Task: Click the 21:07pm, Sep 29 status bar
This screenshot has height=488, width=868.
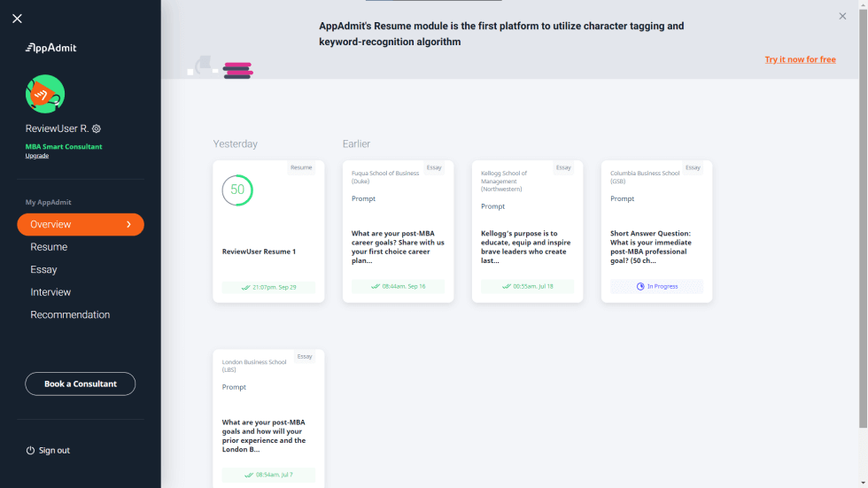Action: 268,287
